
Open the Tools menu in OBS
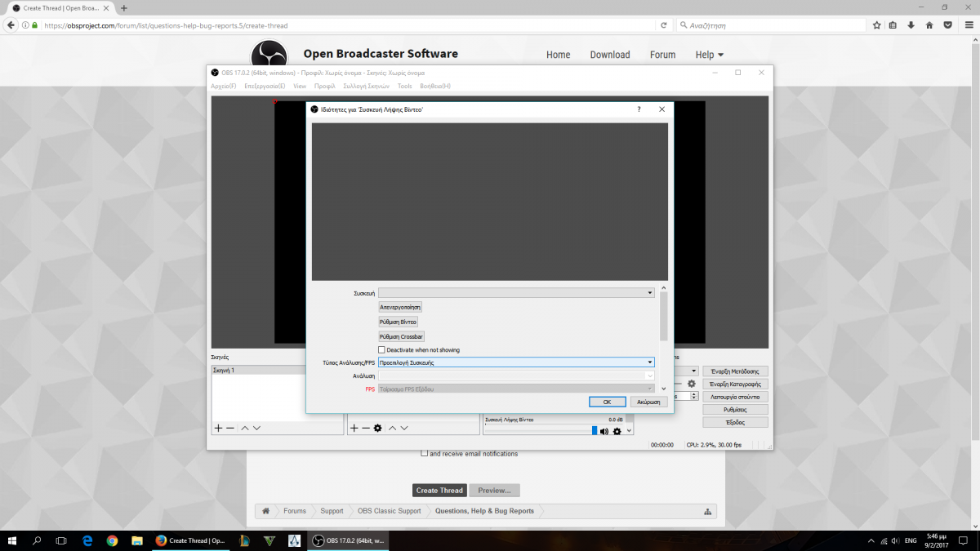405,86
